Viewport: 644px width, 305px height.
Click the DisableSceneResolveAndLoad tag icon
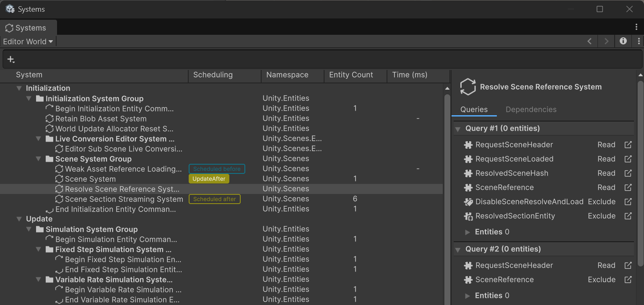(x=468, y=202)
